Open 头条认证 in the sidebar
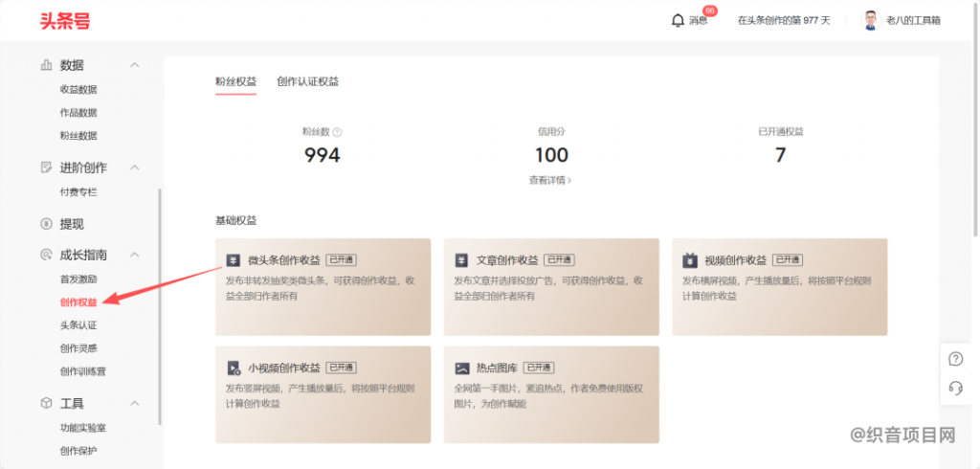980x469 pixels. [78, 325]
